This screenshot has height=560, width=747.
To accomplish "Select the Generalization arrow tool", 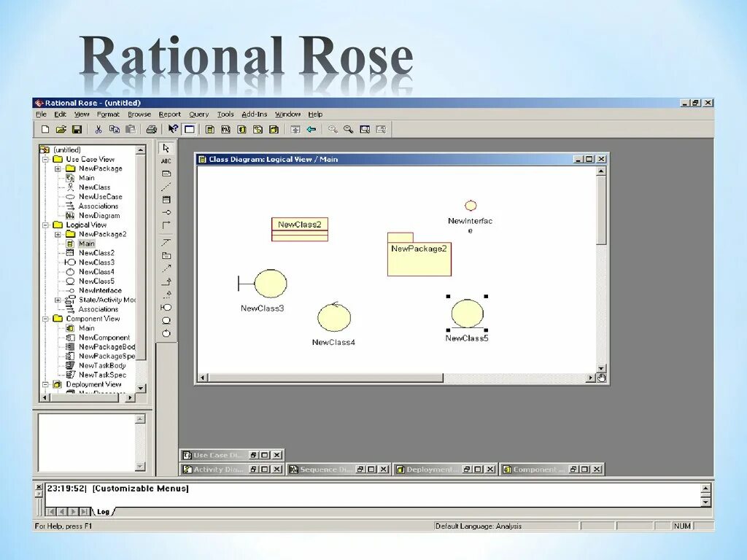I will tap(166, 281).
